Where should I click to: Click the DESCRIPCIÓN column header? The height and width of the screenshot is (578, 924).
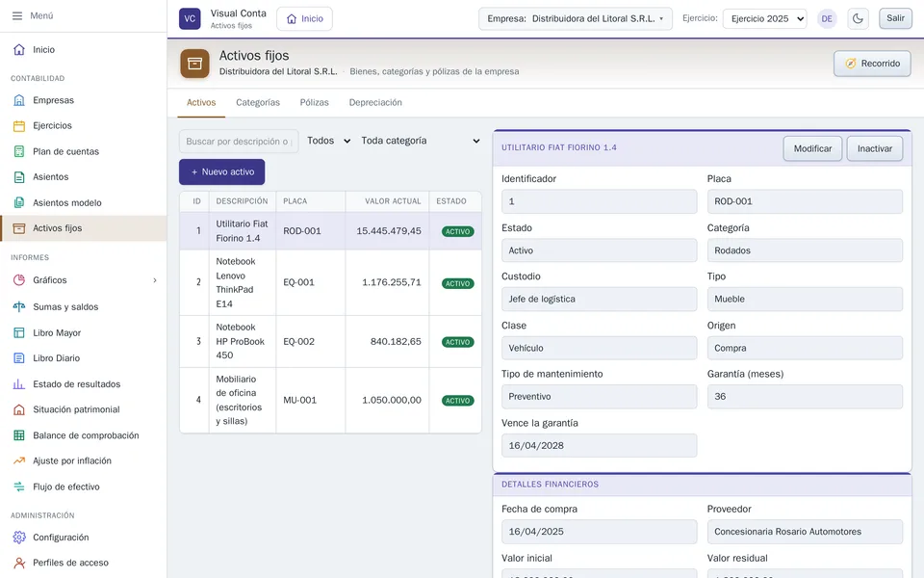click(242, 201)
